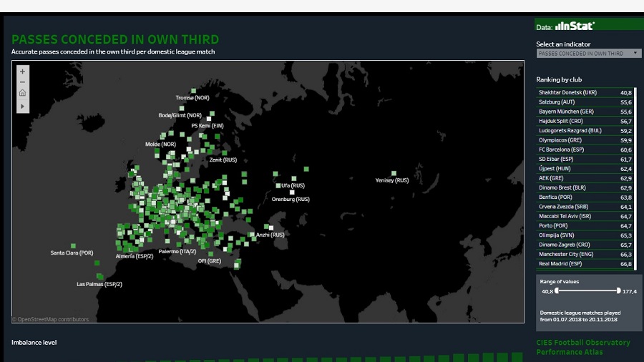Image resolution: width=644 pixels, height=362 pixels.
Task: Click the InStat data logo
Action: pyautogui.click(x=575, y=26)
